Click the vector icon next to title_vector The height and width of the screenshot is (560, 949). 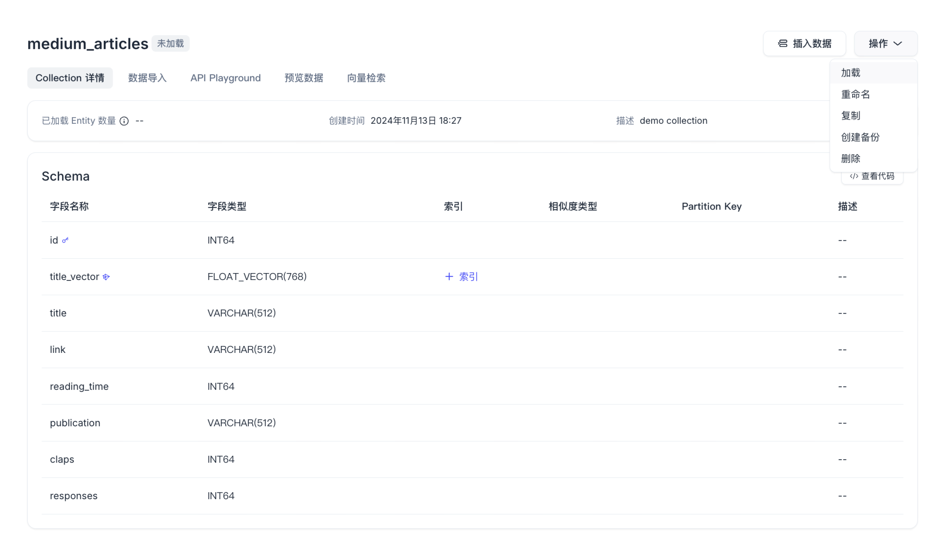click(106, 277)
